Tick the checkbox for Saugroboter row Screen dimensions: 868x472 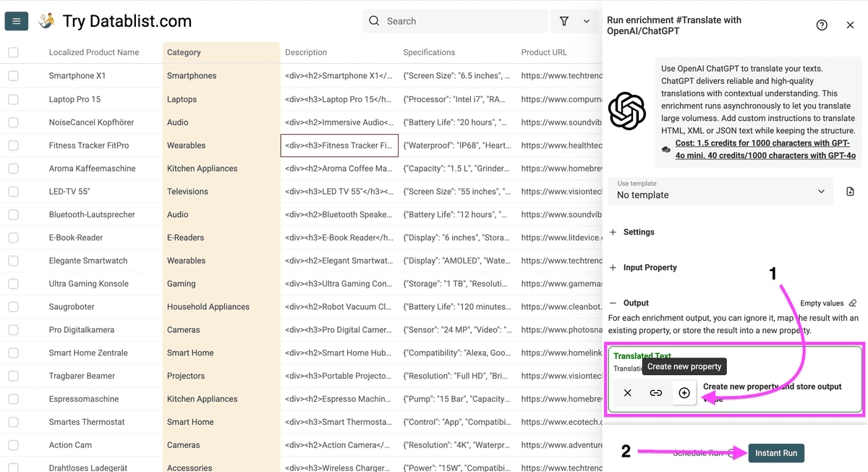tap(13, 306)
